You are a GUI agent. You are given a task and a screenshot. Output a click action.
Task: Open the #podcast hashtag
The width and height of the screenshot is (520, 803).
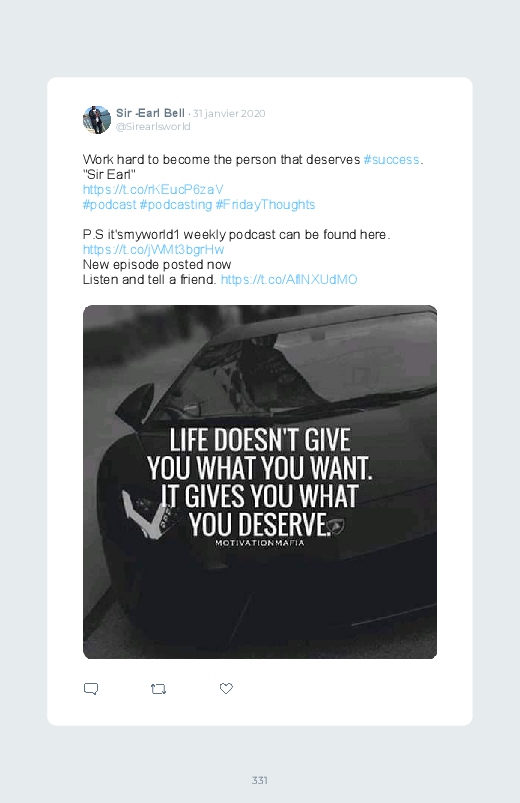point(110,205)
